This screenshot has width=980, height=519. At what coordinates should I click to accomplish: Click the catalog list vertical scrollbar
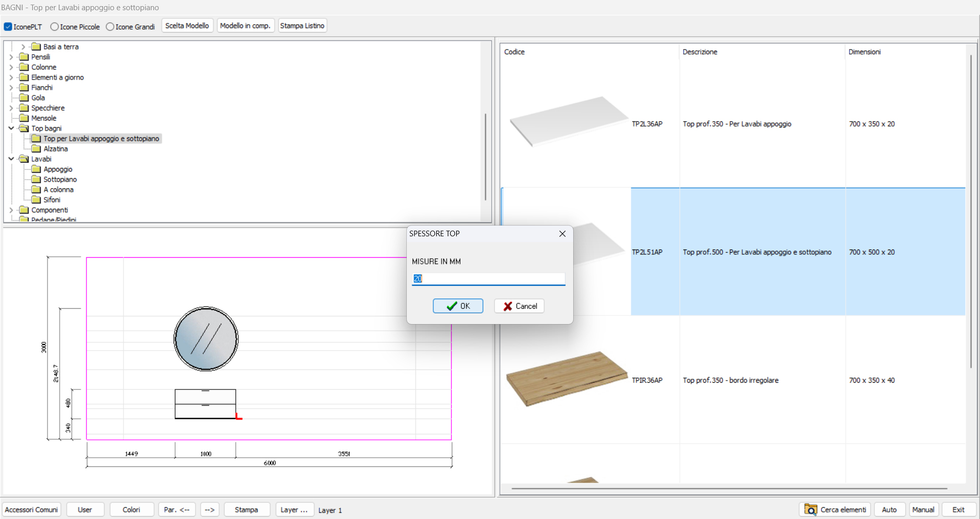tap(971, 211)
